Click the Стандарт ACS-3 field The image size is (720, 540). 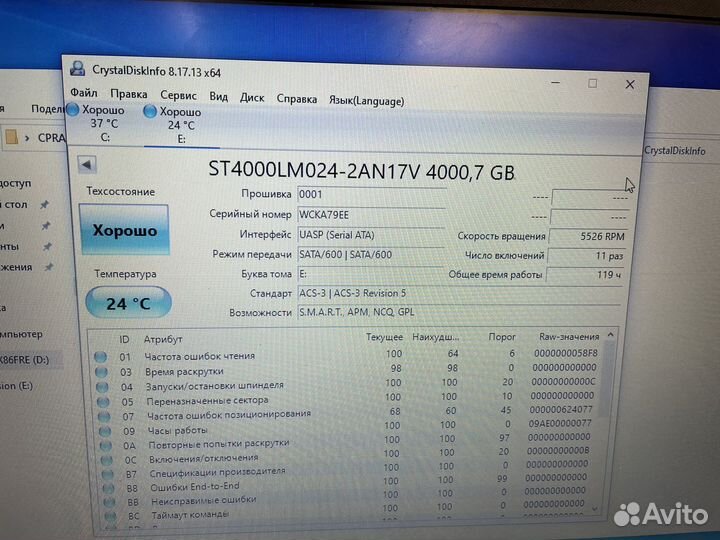pyautogui.click(x=459, y=293)
